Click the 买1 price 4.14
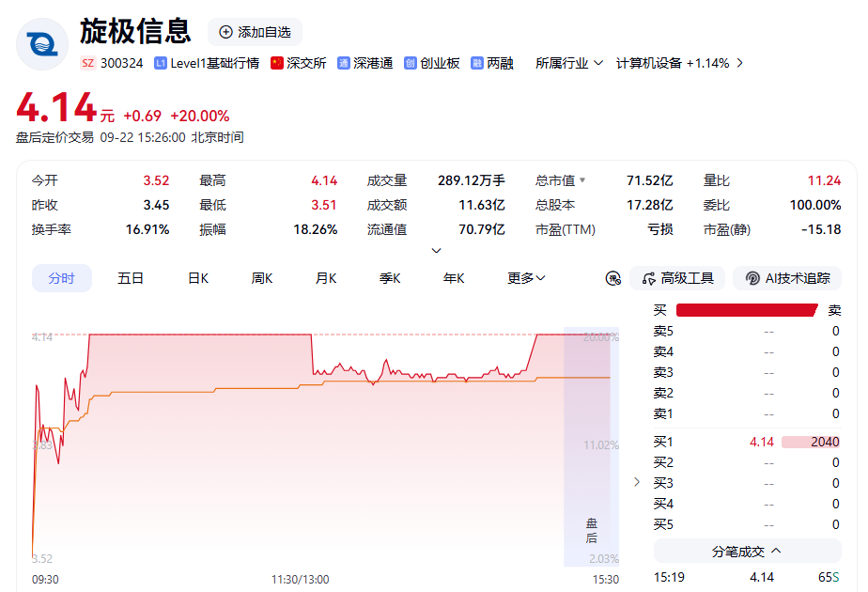Viewport: 868px width, 592px height. point(762,442)
